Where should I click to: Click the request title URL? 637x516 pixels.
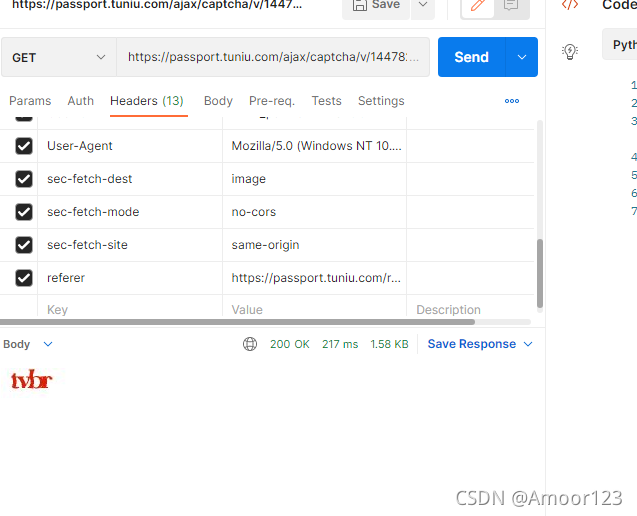[157, 5]
